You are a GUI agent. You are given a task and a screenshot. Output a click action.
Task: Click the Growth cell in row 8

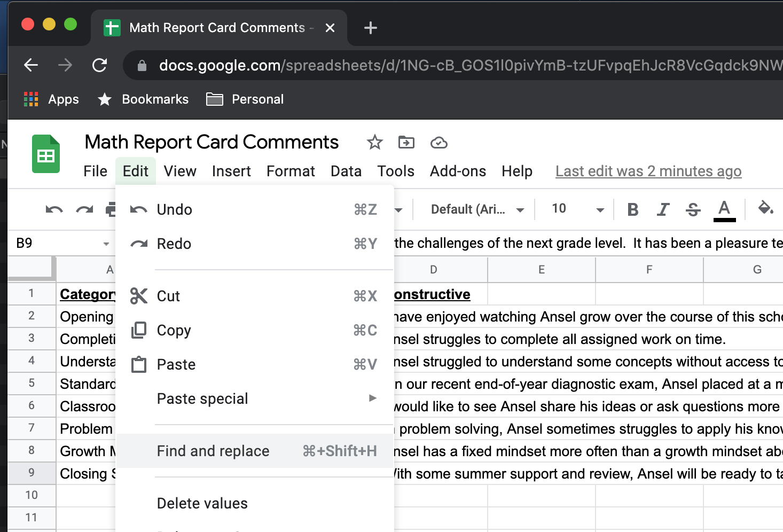point(87,451)
